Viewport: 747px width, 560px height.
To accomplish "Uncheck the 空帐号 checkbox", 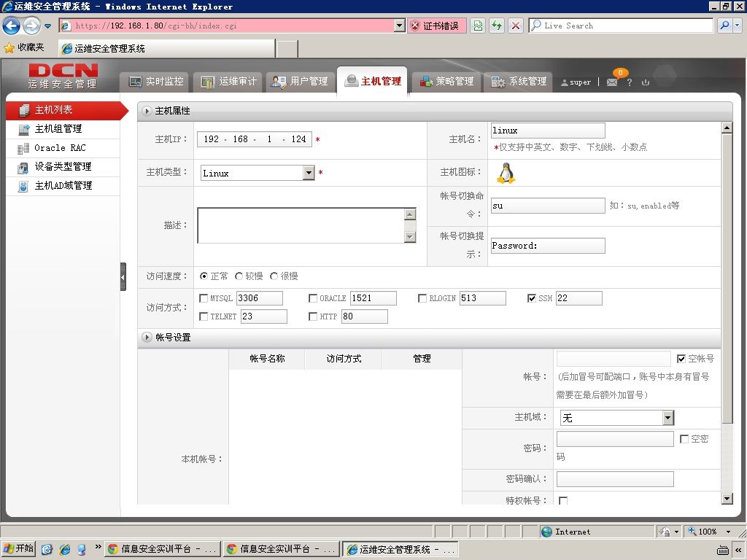I will pos(681,359).
